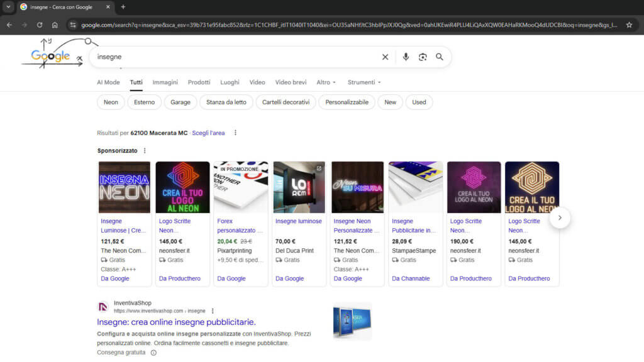644x362 pixels.
Task: Apply the Neon filter chip
Action: click(111, 102)
